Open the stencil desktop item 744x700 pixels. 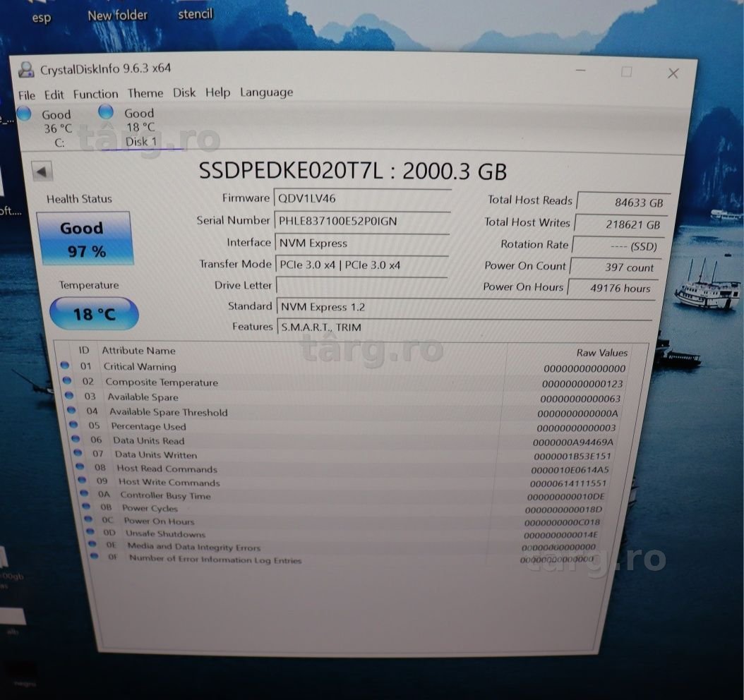tap(195, 13)
